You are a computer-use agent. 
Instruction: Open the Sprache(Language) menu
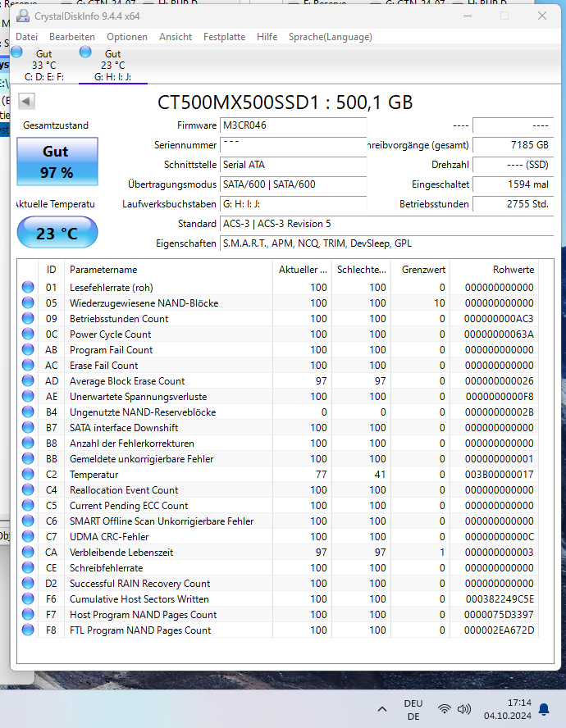click(x=330, y=37)
